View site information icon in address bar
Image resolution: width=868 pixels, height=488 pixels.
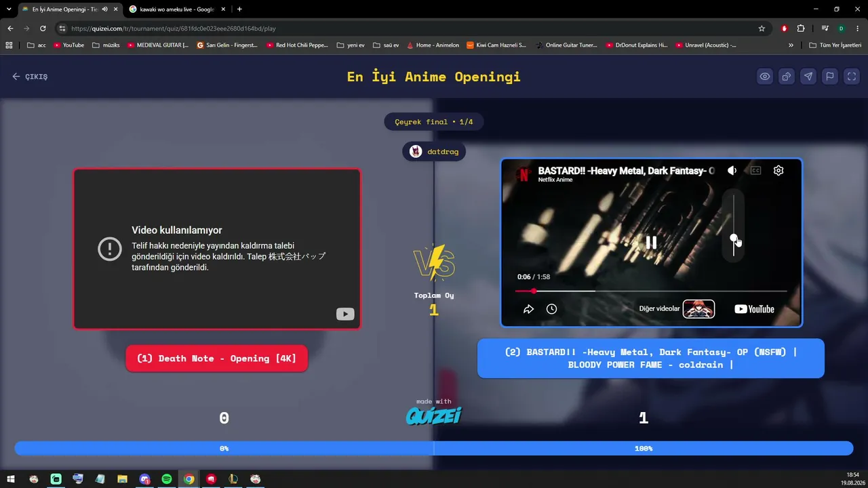click(x=62, y=28)
